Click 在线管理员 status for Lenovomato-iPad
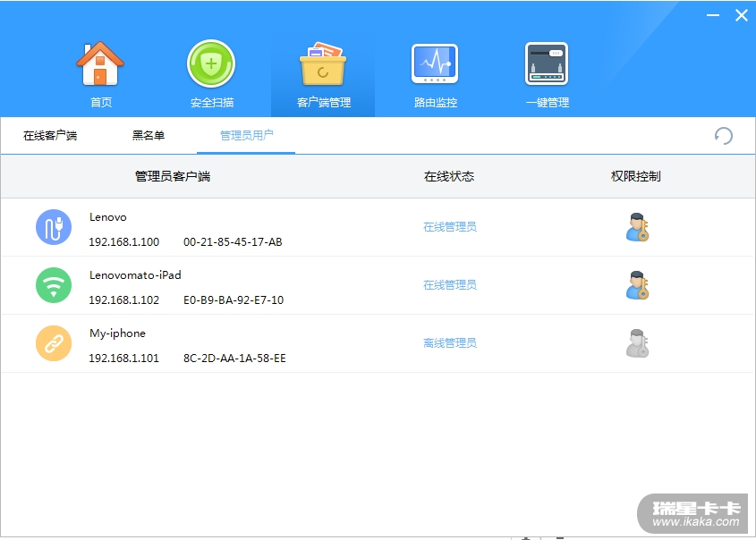The width and height of the screenshot is (756, 540). [450, 285]
